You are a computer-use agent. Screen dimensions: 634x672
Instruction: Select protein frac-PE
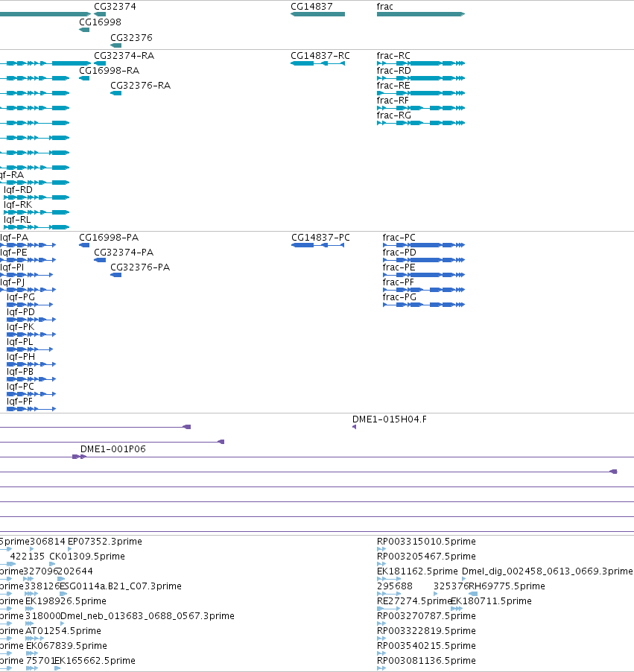click(x=399, y=267)
